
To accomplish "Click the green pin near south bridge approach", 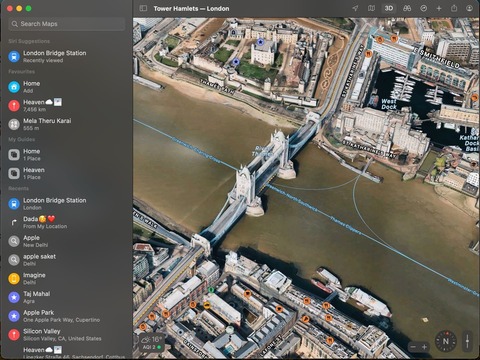I will pos(211,290).
